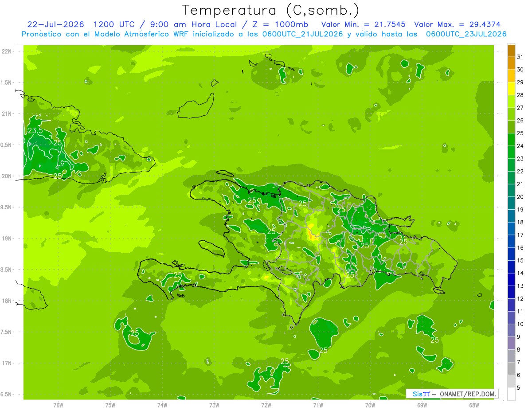Click latitude axis label "1.5N"

click(6, 82)
